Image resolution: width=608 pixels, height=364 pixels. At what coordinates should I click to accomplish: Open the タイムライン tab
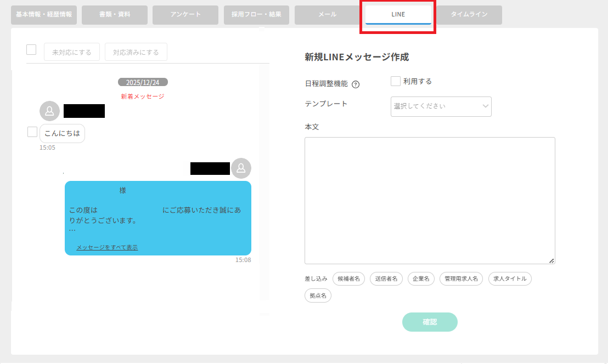pyautogui.click(x=469, y=15)
